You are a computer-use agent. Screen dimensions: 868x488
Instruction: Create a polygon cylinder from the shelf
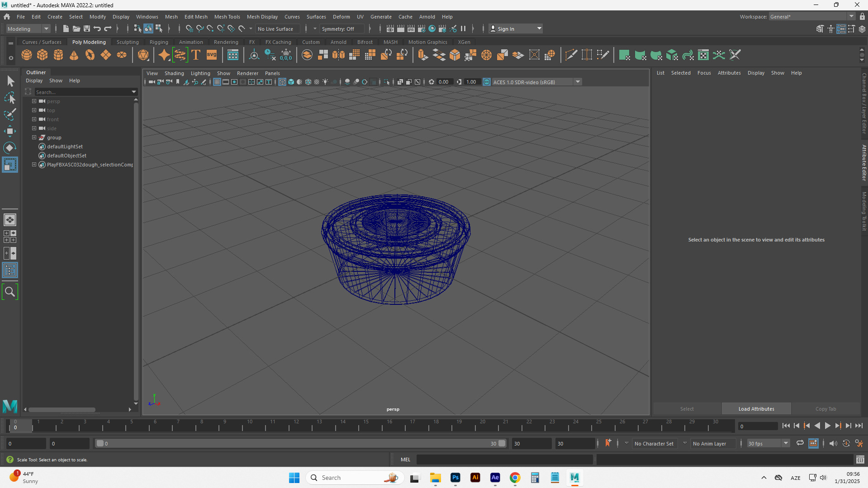tap(58, 55)
